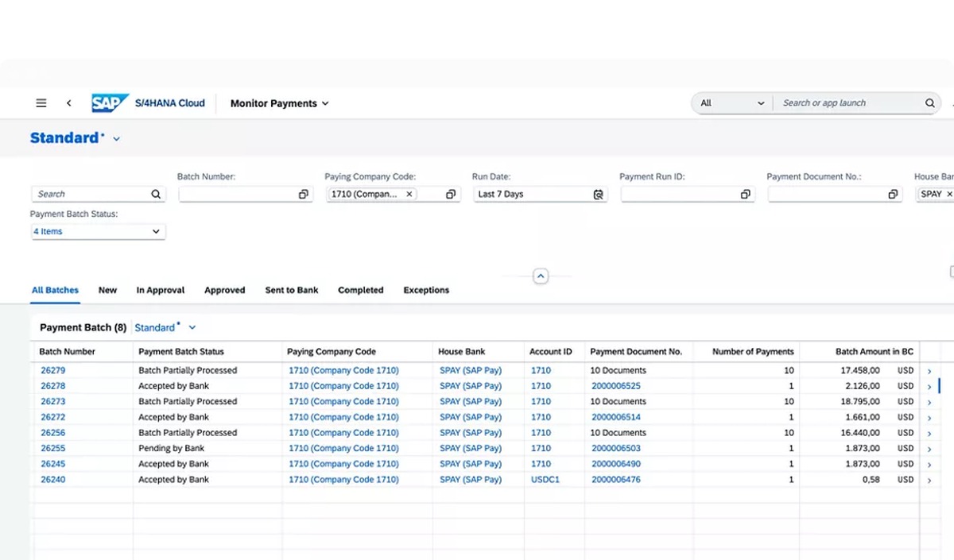The width and height of the screenshot is (954, 560).
Task: Open details arrow for batch 26255
Action: (x=929, y=449)
